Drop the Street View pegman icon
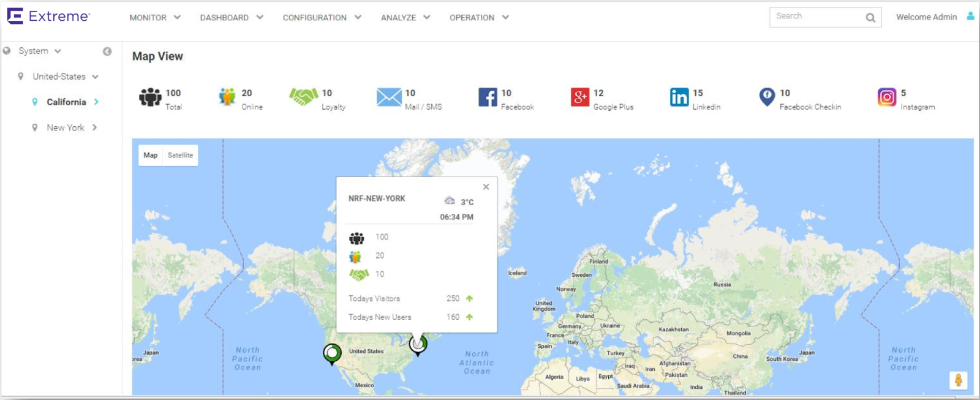 959,380
